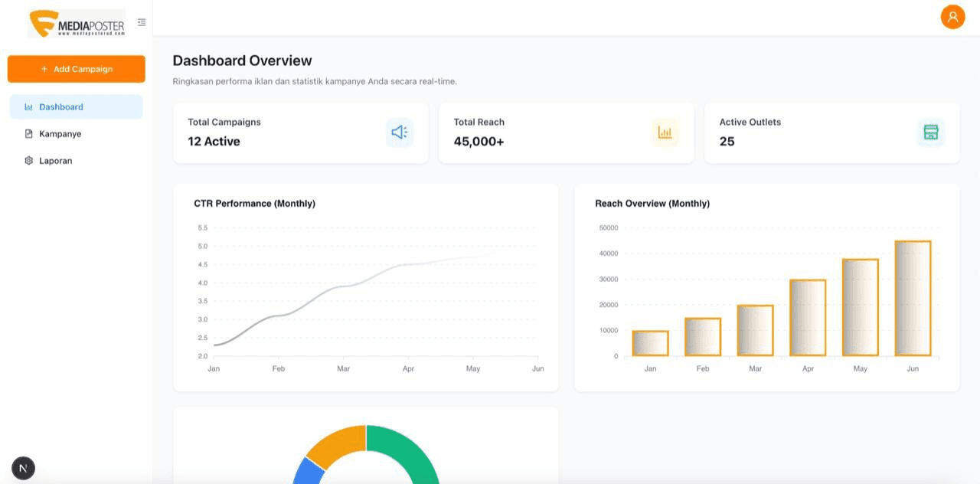
Task: Click the Dashboard chart icon in sidebar
Action: click(29, 107)
